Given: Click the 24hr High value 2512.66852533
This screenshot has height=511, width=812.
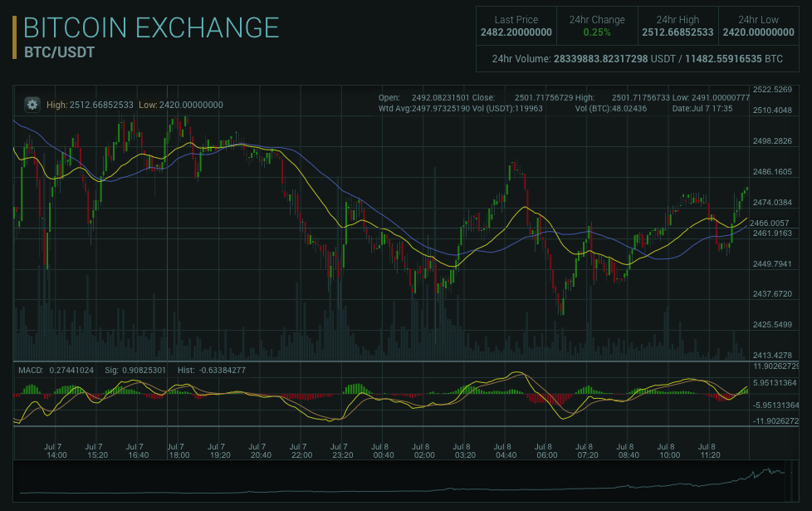Looking at the screenshot, I should [x=677, y=32].
